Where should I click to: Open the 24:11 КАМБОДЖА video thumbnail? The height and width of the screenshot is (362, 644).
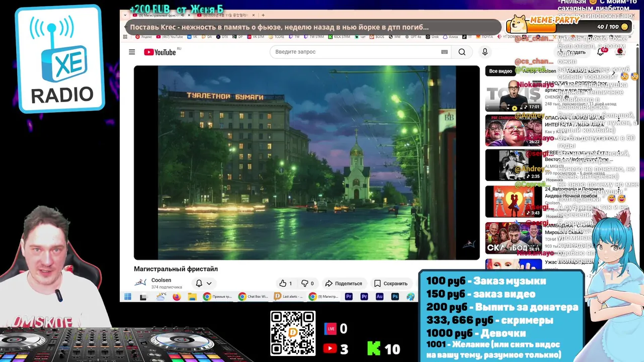513,237
